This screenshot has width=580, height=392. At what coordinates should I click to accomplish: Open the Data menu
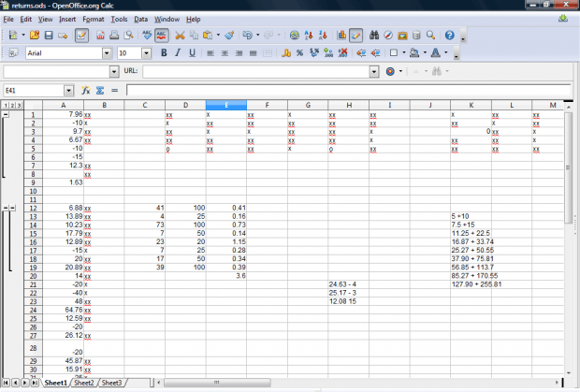click(140, 20)
